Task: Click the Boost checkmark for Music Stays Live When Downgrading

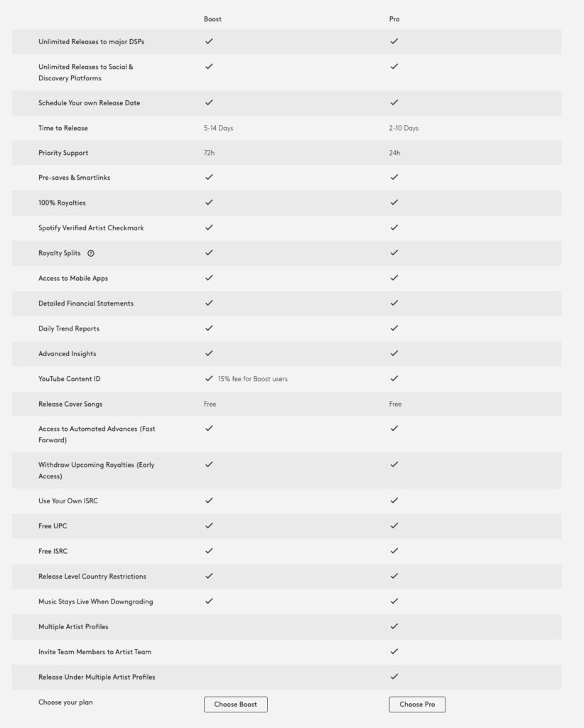Action: coord(207,601)
